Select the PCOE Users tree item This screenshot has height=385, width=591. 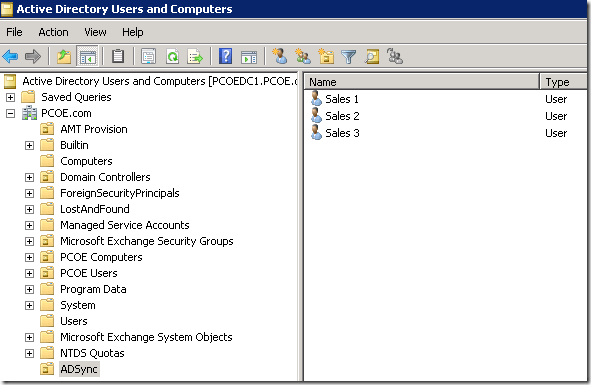tap(89, 273)
